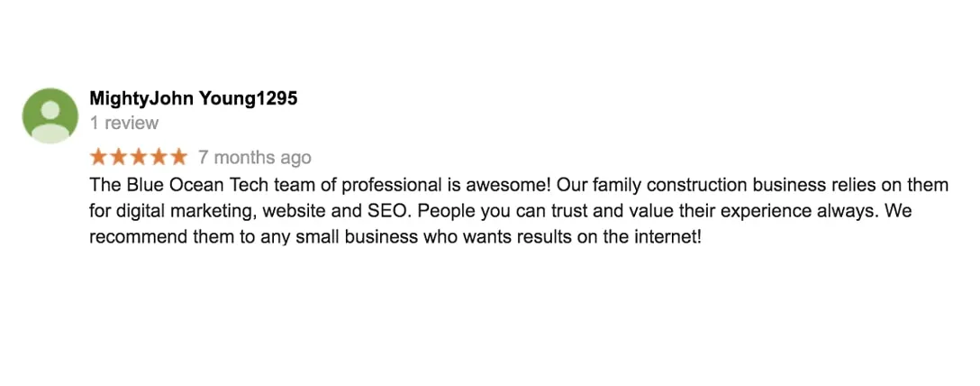This screenshot has width=980, height=386.
Task: Click the "7 months ago" timestamp
Action: click(x=254, y=158)
